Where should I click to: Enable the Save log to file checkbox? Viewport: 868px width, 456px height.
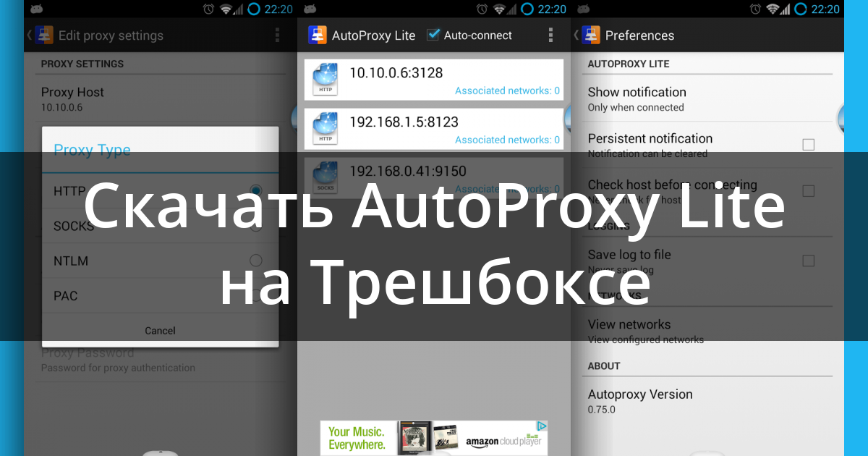click(x=809, y=261)
